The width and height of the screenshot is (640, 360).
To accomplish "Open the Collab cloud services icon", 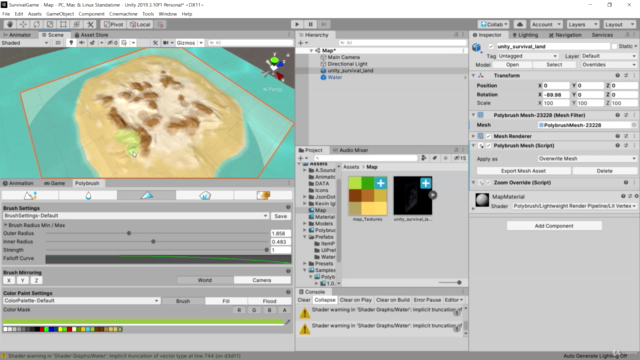I will click(520, 24).
